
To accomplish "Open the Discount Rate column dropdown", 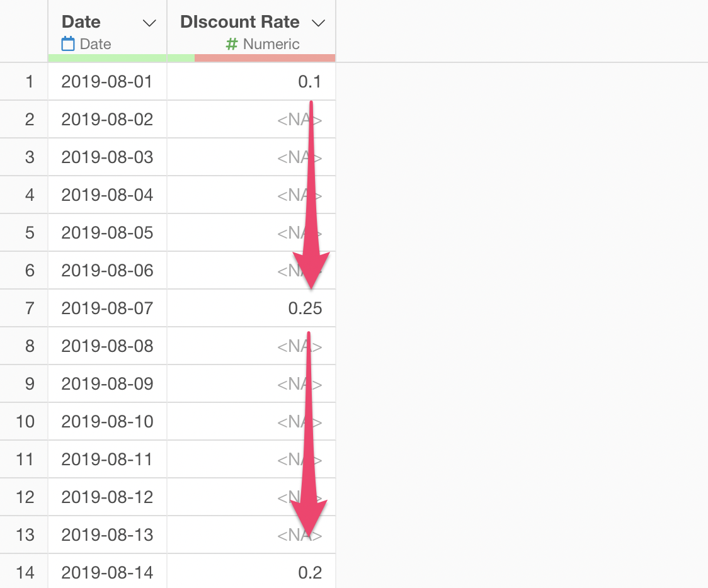I will point(318,23).
